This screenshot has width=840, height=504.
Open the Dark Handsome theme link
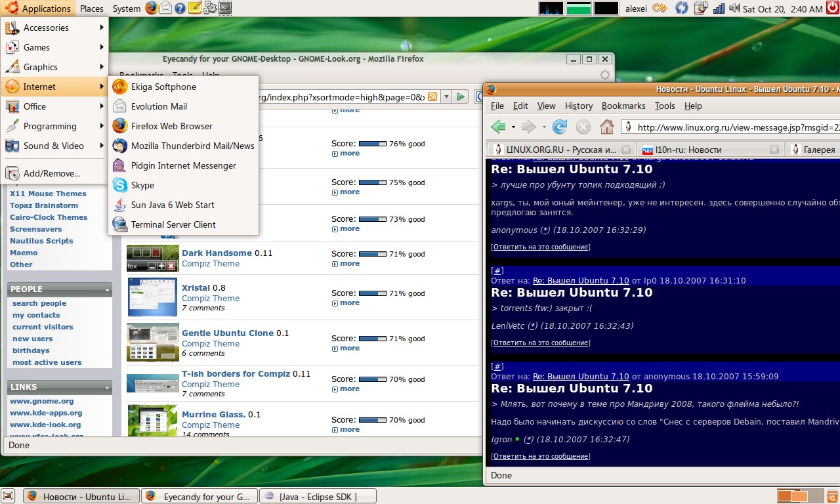pyautogui.click(x=217, y=253)
